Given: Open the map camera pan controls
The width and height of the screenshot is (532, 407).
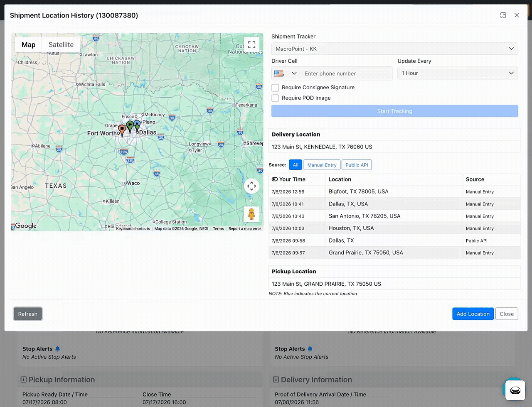Looking at the screenshot, I should click(251, 186).
